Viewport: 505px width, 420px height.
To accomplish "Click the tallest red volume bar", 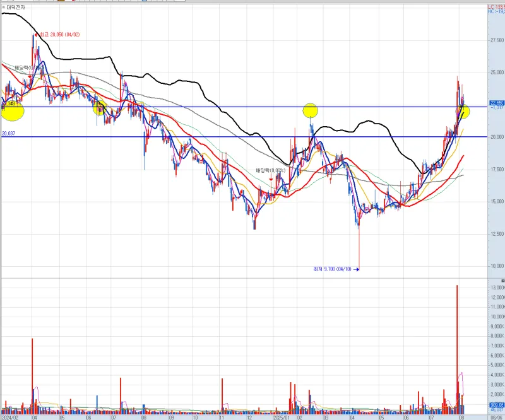I will [457, 346].
